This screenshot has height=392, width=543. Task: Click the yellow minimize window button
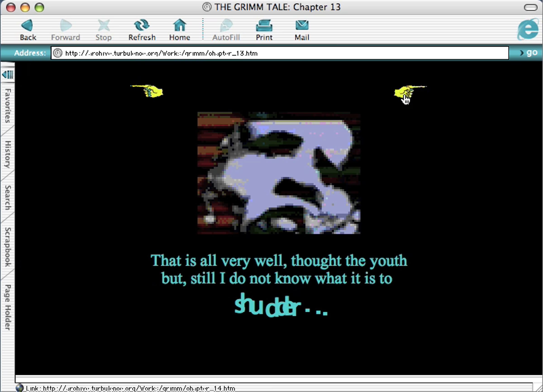(25, 7)
